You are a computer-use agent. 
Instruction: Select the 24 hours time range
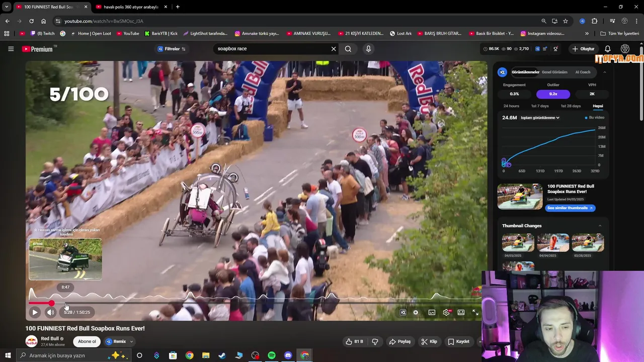pos(511,106)
